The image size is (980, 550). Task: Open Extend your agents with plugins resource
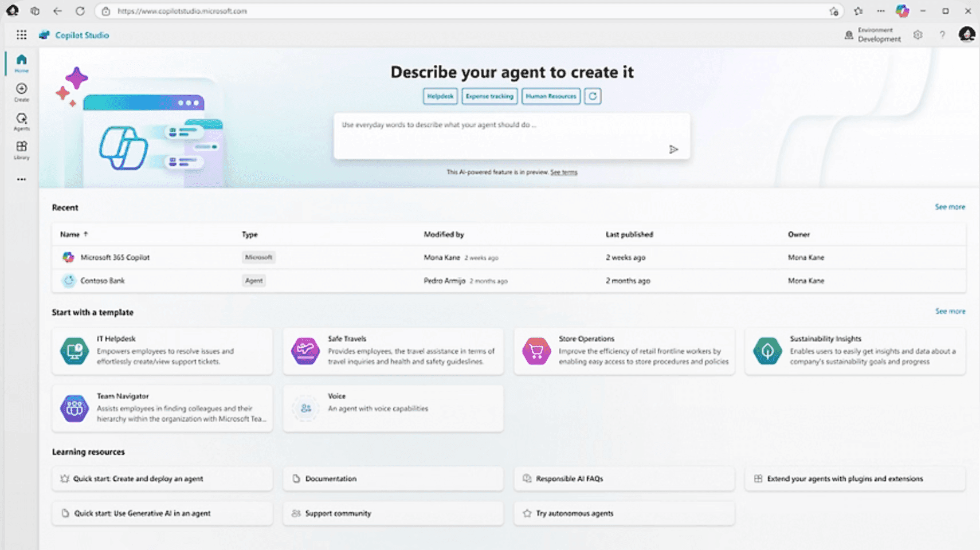tap(855, 478)
